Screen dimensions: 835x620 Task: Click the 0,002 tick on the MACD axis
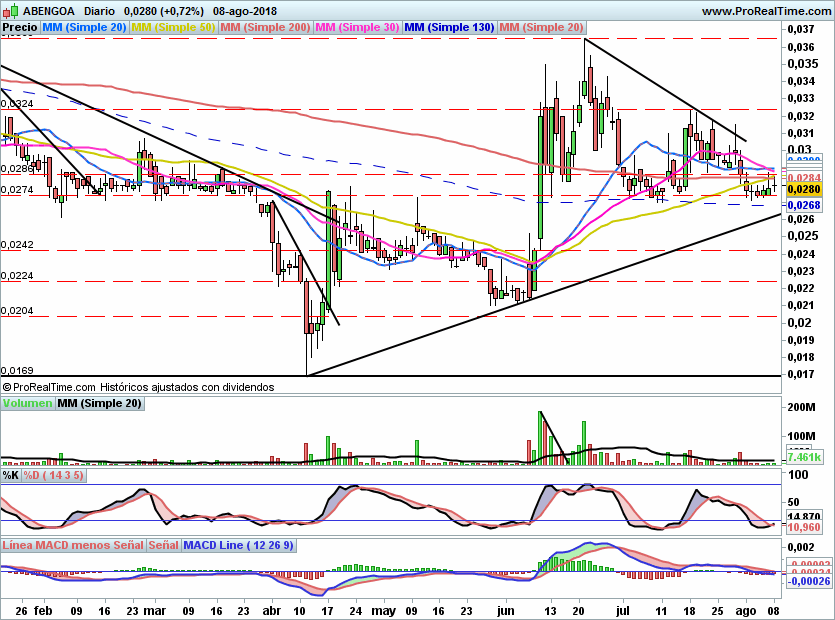tap(800, 547)
